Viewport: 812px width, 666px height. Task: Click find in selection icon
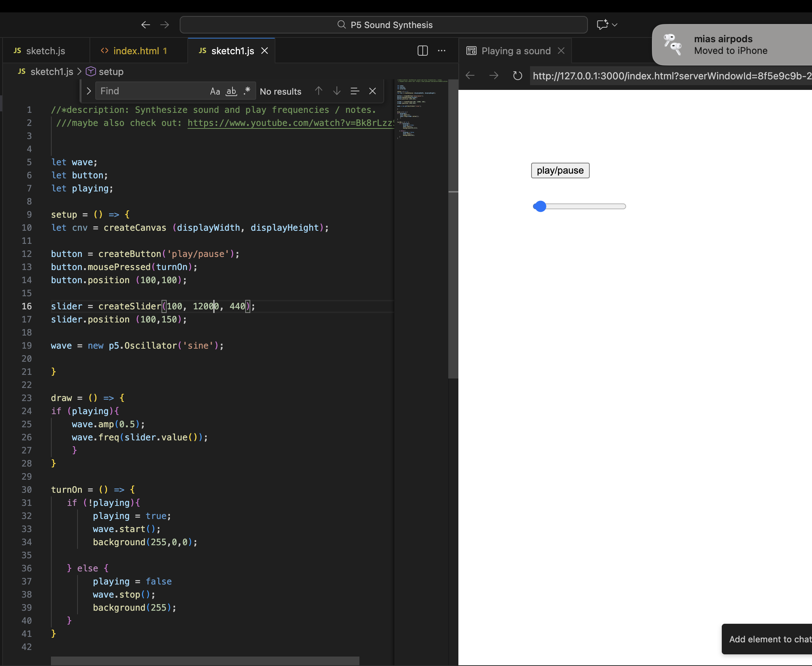pos(354,91)
